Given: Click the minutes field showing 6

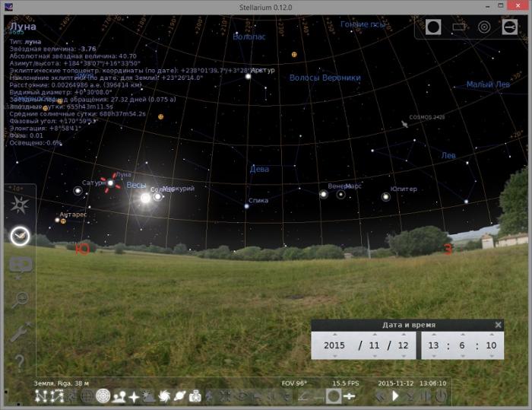Looking at the screenshot, I should [462, 345].
